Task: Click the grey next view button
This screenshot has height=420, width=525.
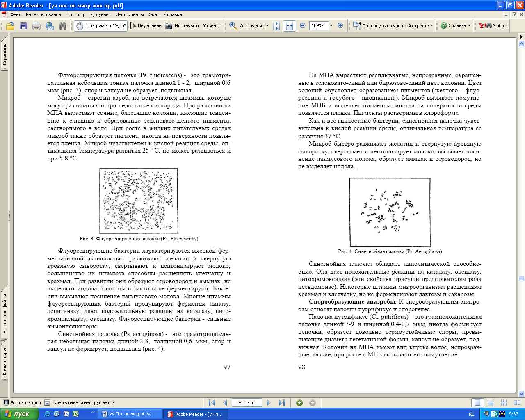Action: (x=313, y=403)
